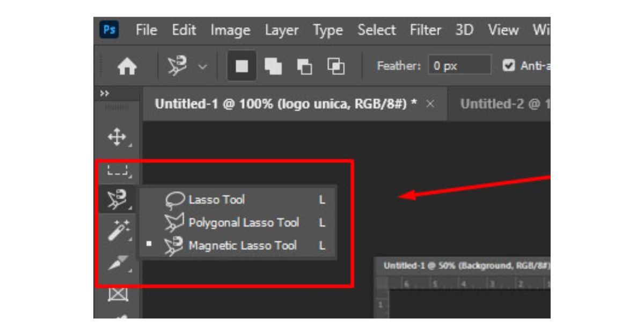Click the Home icon in options bar

click(127, 66)
